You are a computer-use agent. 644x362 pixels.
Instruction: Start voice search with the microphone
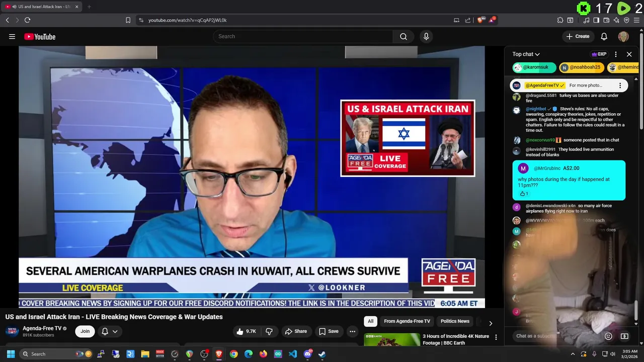tap(426, 36)
